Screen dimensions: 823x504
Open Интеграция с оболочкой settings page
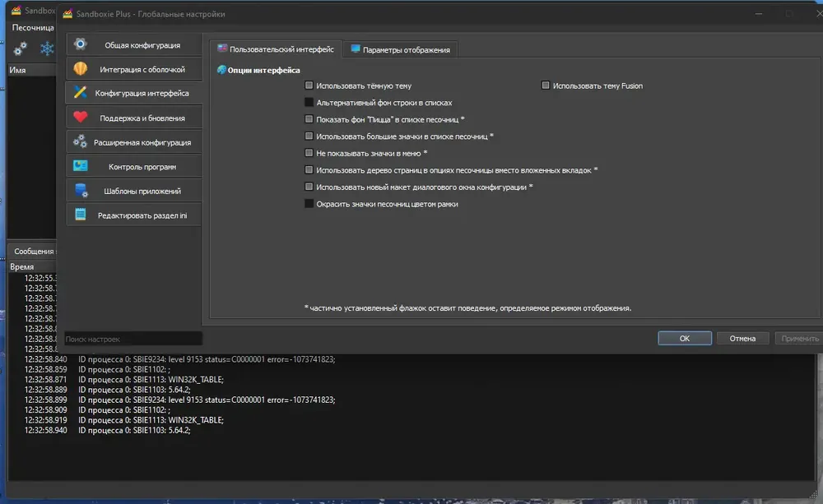click(x=134, y=69)
